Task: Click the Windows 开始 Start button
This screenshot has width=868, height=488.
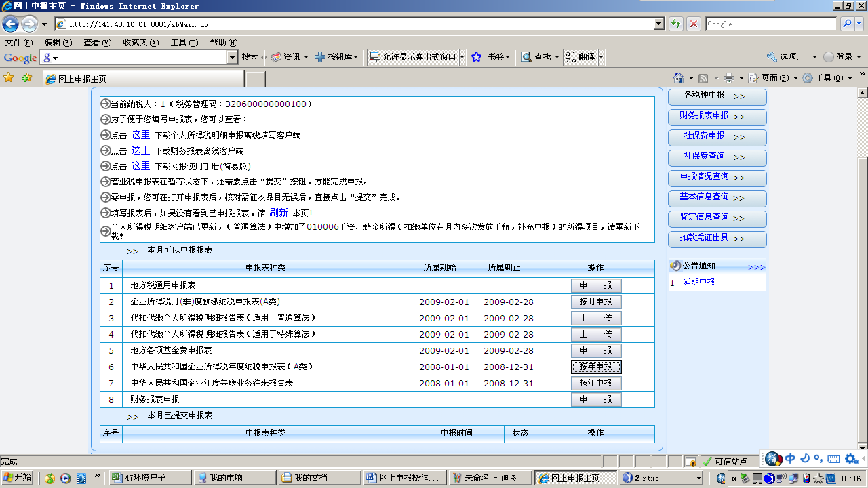Action: (x=17, y=478)
